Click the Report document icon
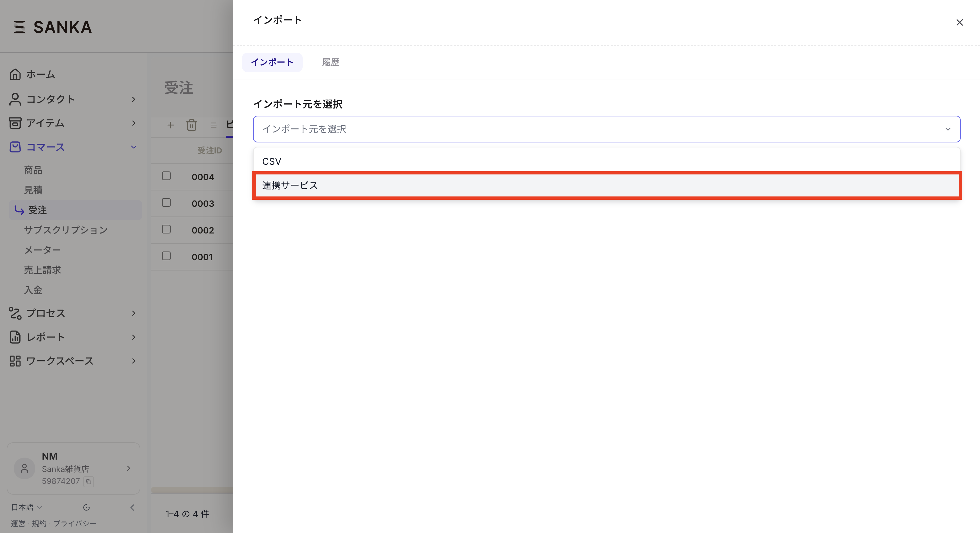The image size is (980, 533). coord(15,337)
